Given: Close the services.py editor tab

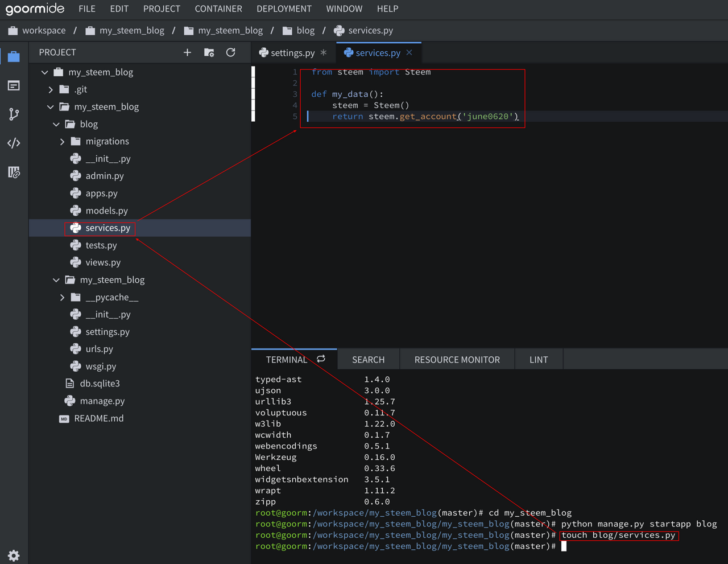Looking at the screenshot, I should pyautogui.click(x=409, y=52).
